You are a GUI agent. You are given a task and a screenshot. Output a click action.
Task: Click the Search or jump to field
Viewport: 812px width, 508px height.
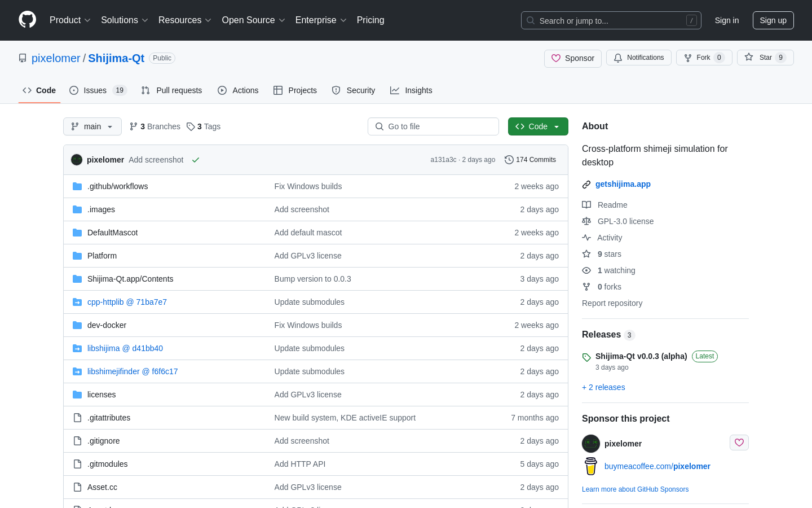[611, 20]
